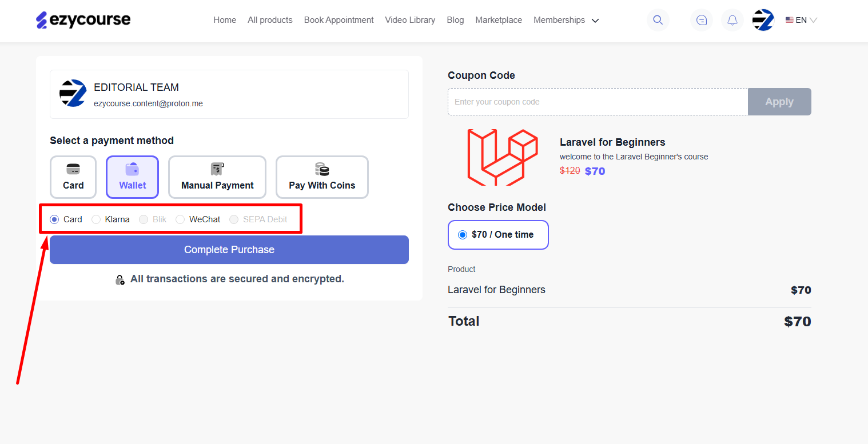This screenshot has width=868, height=444.
Task: Open the notifications bell
Action: pyautogui.click(x=732, y=20)
